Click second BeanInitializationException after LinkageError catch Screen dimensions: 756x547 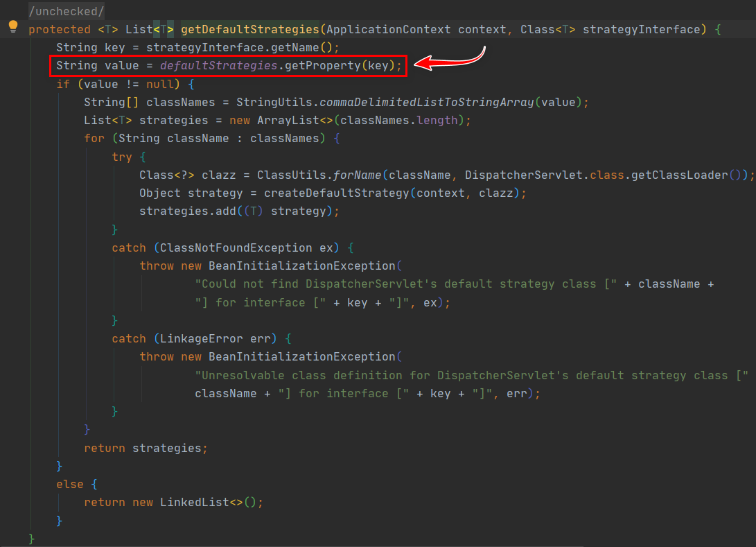pos(302,356)
